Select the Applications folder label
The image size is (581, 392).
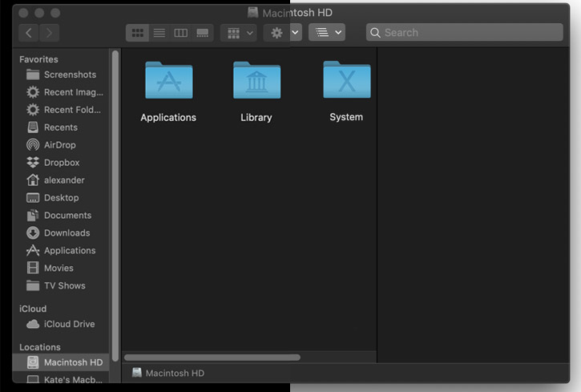coord(168,118)
